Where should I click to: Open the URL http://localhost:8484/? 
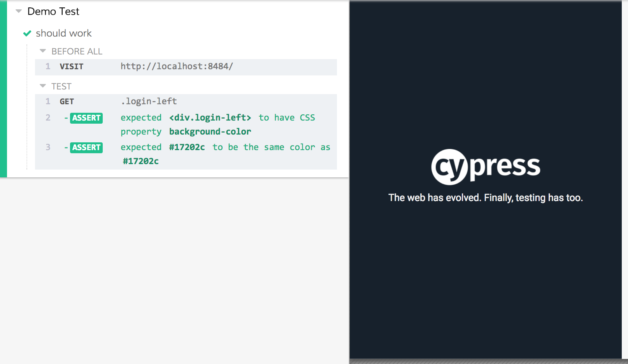177,66
